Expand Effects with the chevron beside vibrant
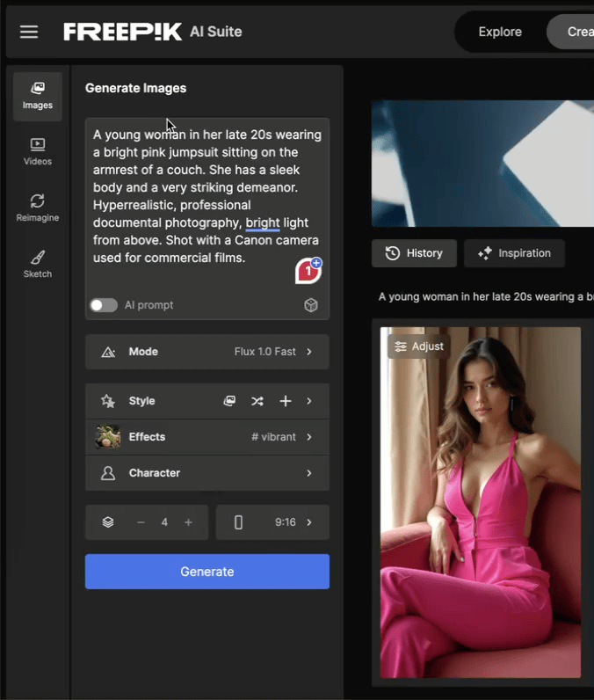Viewport: 594px width, 700px height. [x=309, y=436]
